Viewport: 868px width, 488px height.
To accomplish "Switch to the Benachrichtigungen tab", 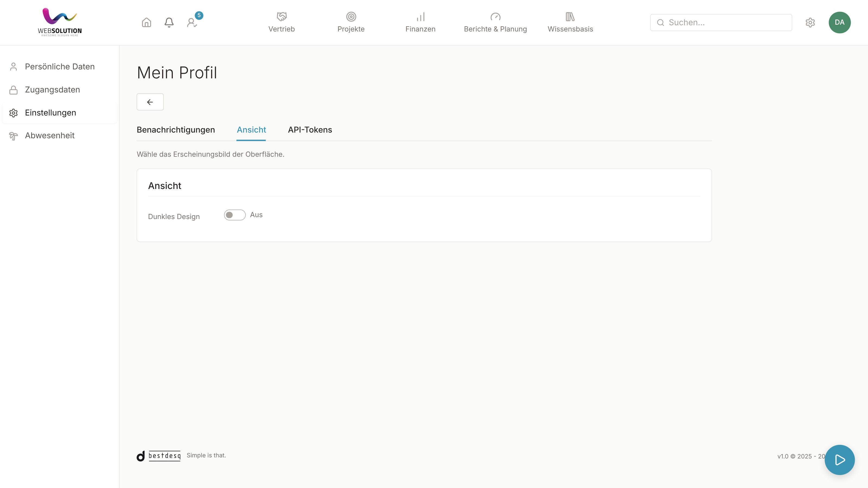I will coord(175,130).
